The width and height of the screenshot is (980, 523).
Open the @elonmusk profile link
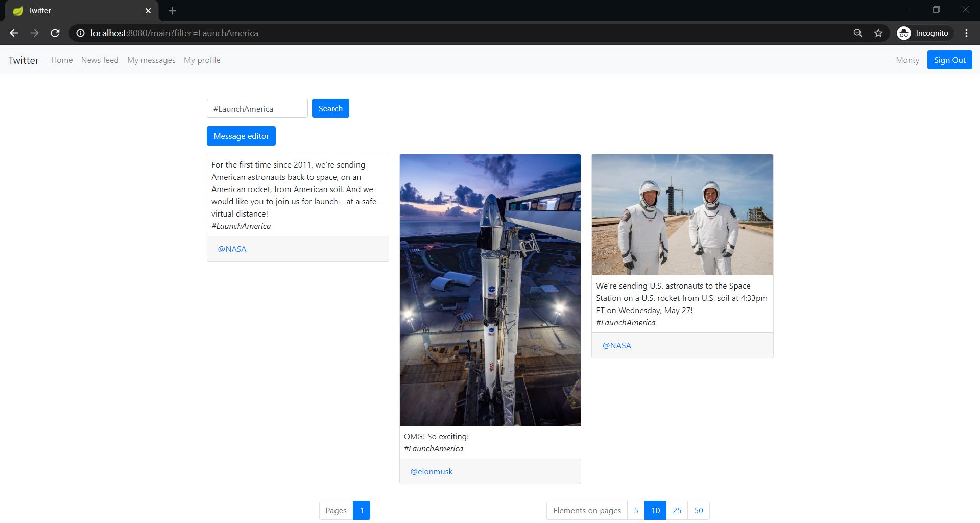click(432, 471)
